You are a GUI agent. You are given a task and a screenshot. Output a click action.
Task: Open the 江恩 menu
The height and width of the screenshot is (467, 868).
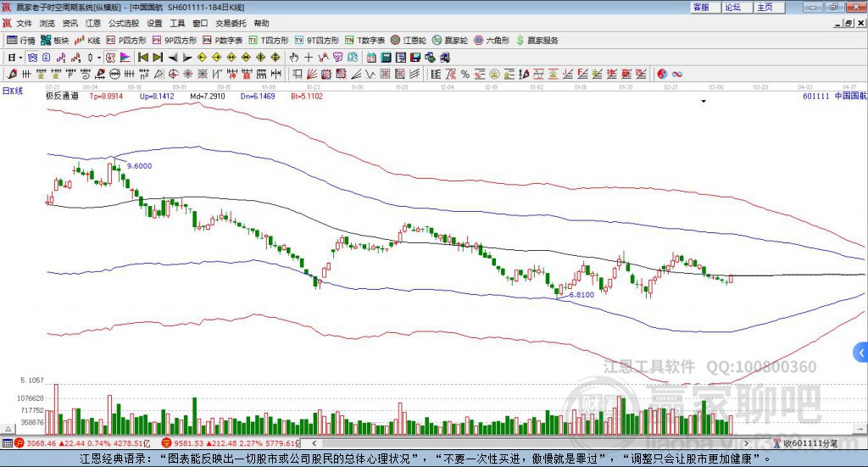[93, 23]
